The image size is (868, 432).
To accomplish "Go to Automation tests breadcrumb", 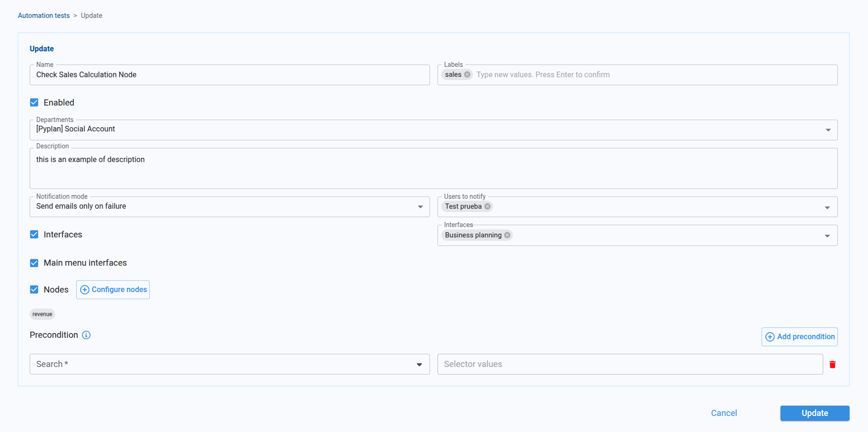I will click(x=44, y=16).
